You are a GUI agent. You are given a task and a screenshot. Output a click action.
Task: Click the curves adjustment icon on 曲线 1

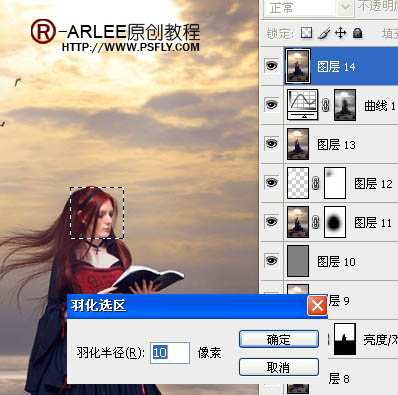click(x=302, y=105)
